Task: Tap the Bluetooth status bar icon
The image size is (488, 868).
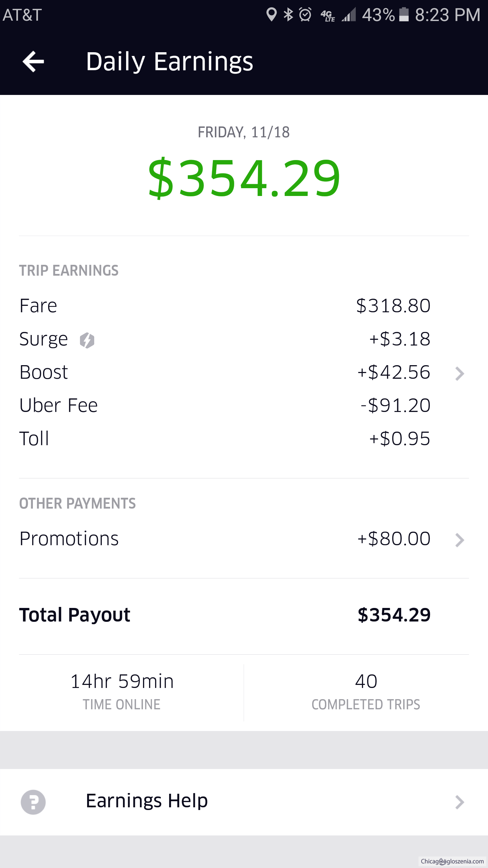Action: 288,15
